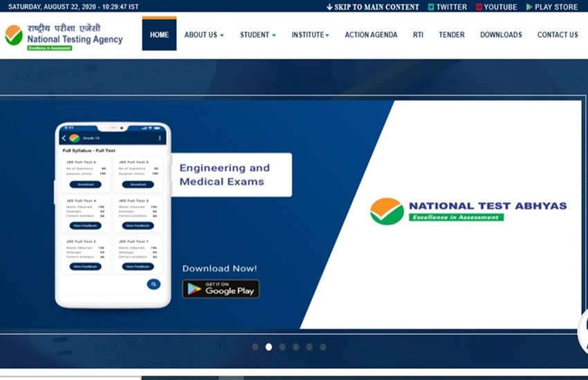Go to the Tender page
Image resolution: width=588 pixels, height=380 pixels.
452,35
